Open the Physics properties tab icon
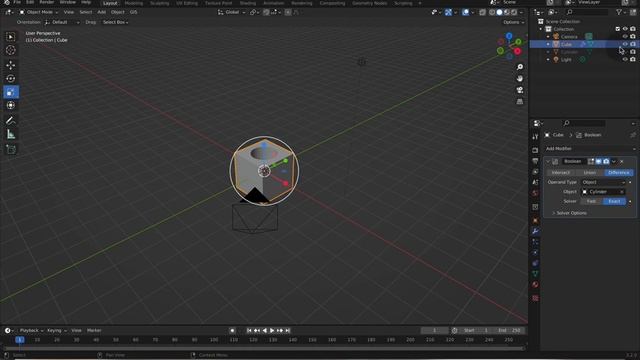Image resolution: width=640 pixels, height=360 pixels. tap(535, 253)
